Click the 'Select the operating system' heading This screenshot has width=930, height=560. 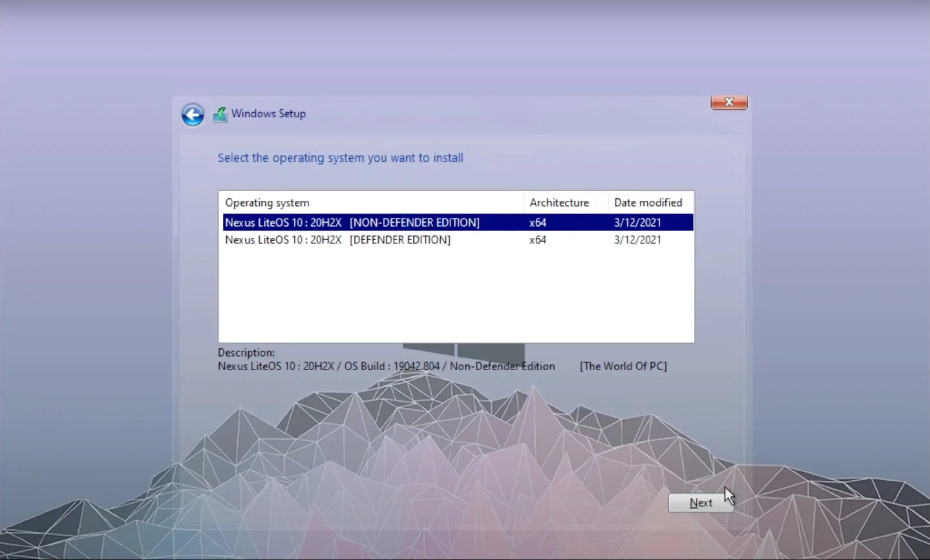pyautogui.click(x=340, y=158)
